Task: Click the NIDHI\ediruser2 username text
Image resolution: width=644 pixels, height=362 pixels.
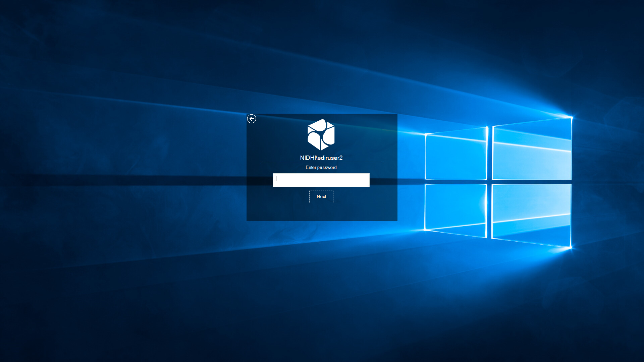Action: point(321,158)
